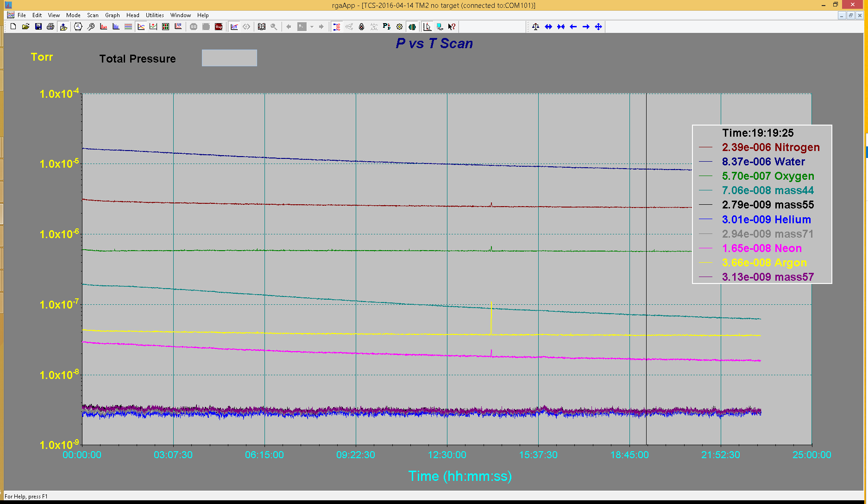Activate the graph cursor tool
This screenshot has width=868, height=504.
(x=427, y=27)
